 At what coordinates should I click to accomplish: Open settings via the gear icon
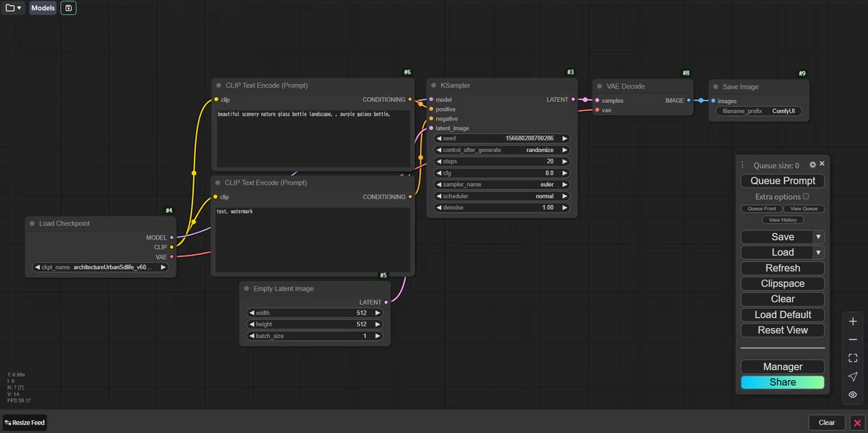pyautogui.click(x=812, y=165)
